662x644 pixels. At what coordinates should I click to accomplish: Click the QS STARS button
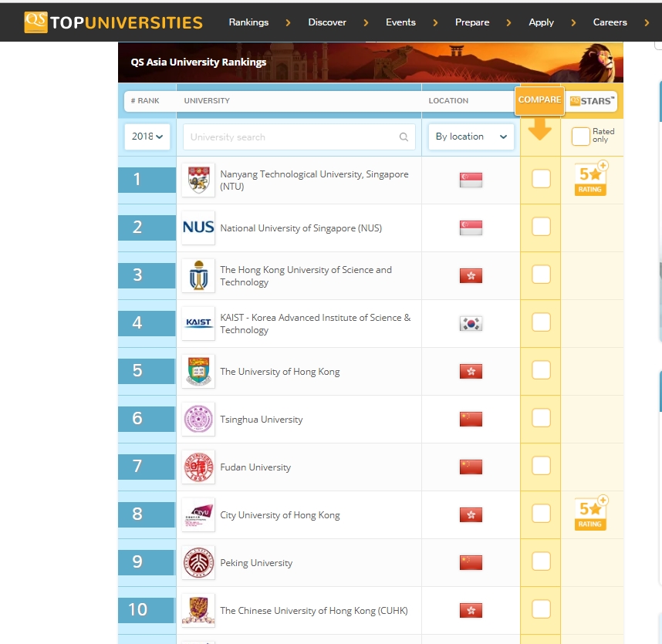(x=591, y=101)
